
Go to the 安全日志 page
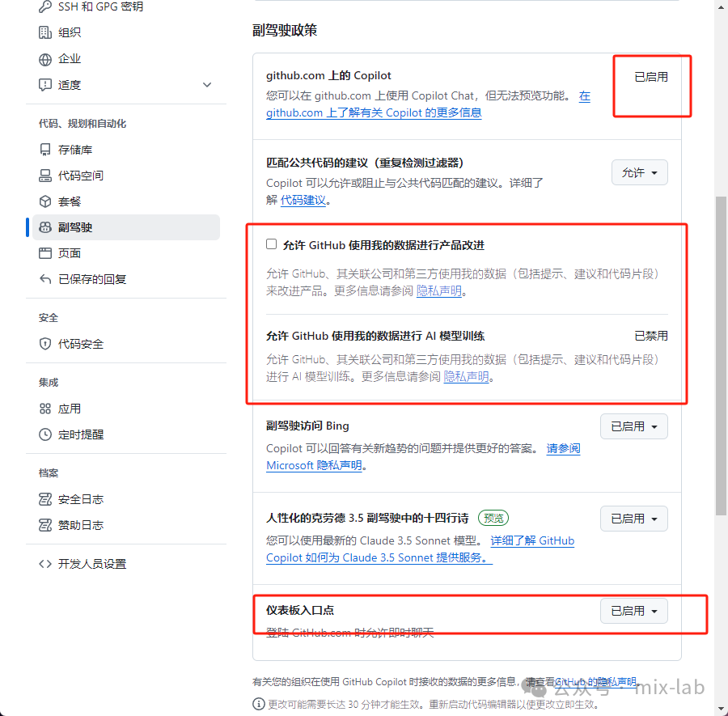[78, 498]
